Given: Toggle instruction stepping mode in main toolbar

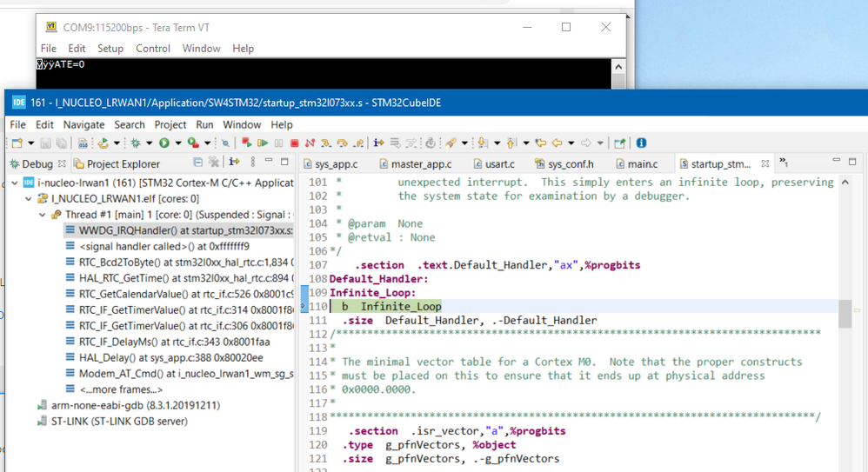Looking at the screenshot, I should pyautogui.click(x=378, y=143).
